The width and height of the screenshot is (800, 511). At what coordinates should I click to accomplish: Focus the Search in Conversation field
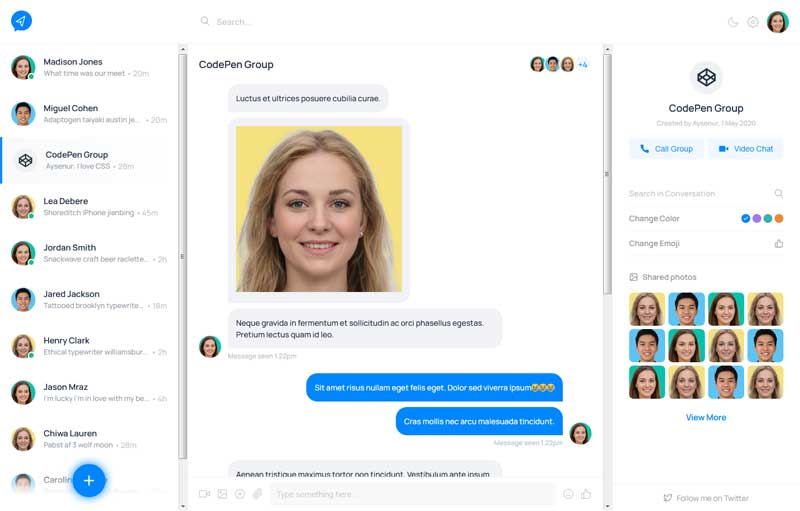[706, 194]
